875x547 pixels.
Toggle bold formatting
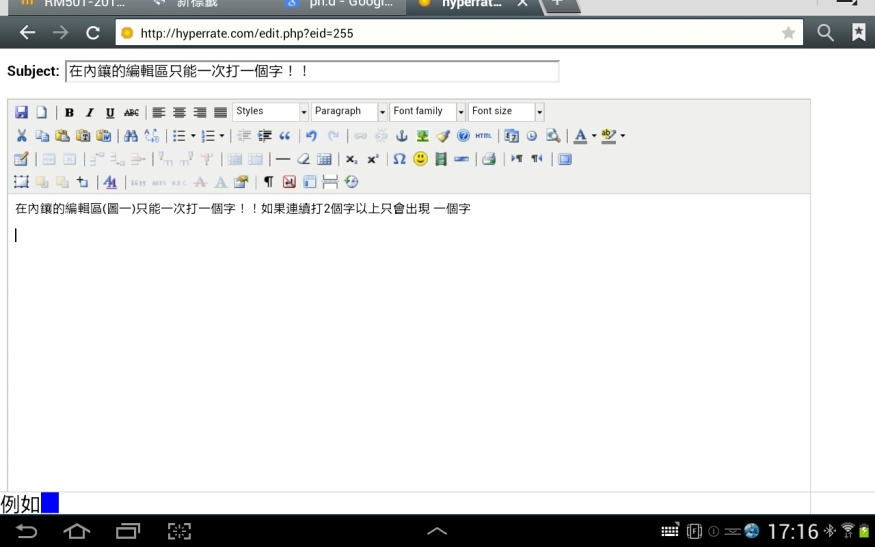click(x=69, y=112)
